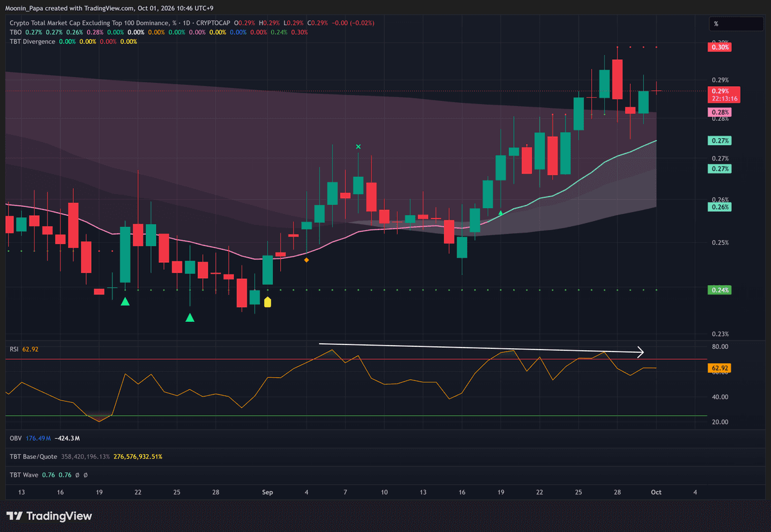
Task: Click the OBV value 176.49M
Action: (x=38, y=438)
